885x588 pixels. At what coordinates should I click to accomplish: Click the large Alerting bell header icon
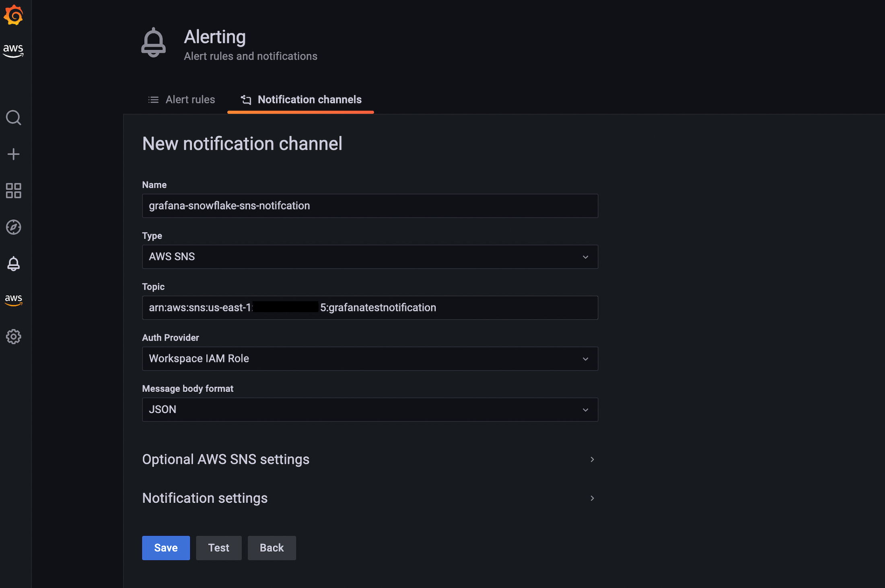coord(153,43)
